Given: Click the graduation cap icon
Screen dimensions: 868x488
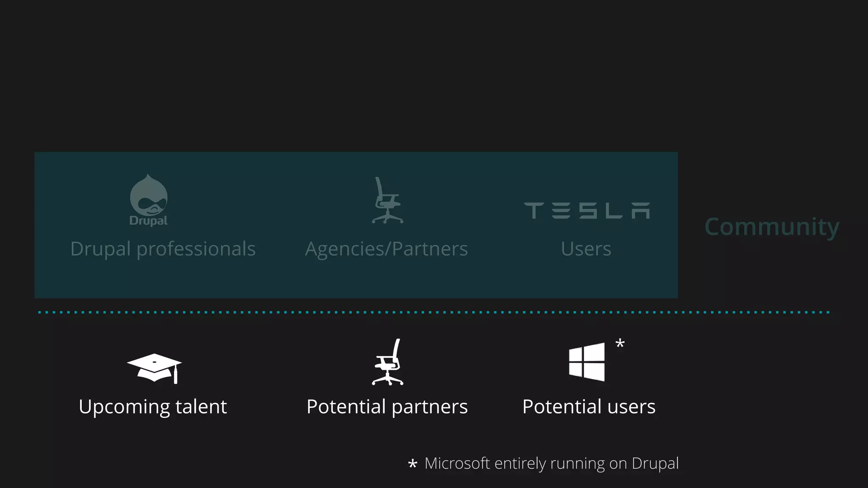Looking at the screenshot, I should (154, 369).
